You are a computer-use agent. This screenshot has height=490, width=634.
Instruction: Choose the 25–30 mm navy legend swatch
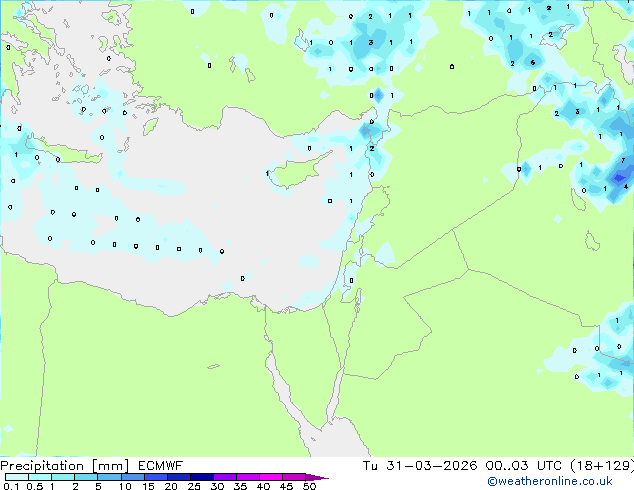point(201,477)
